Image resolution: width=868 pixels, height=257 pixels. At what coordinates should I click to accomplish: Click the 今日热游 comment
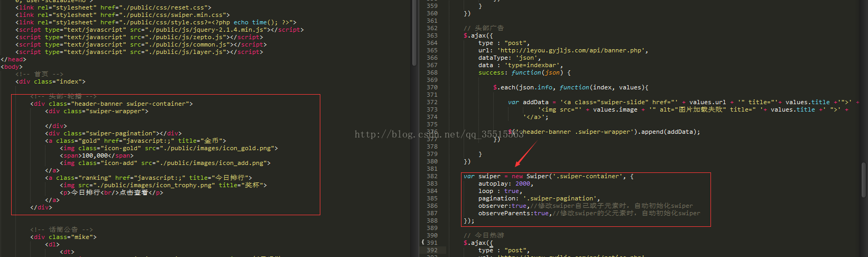484,235
